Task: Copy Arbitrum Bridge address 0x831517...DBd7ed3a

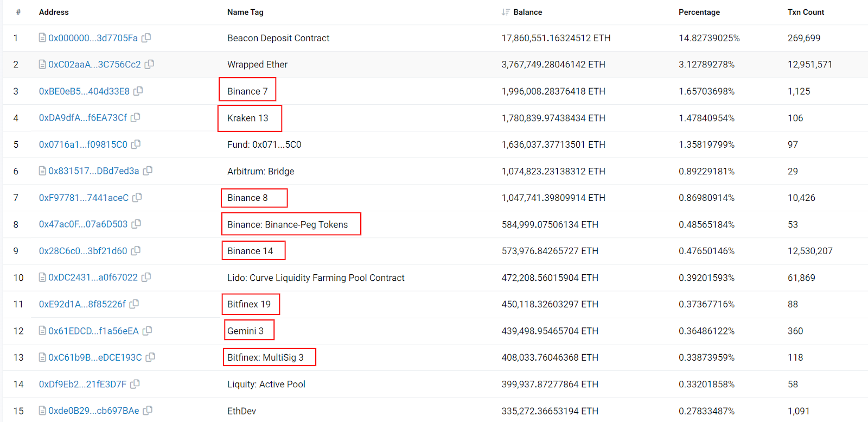Action: pos(148,171)
